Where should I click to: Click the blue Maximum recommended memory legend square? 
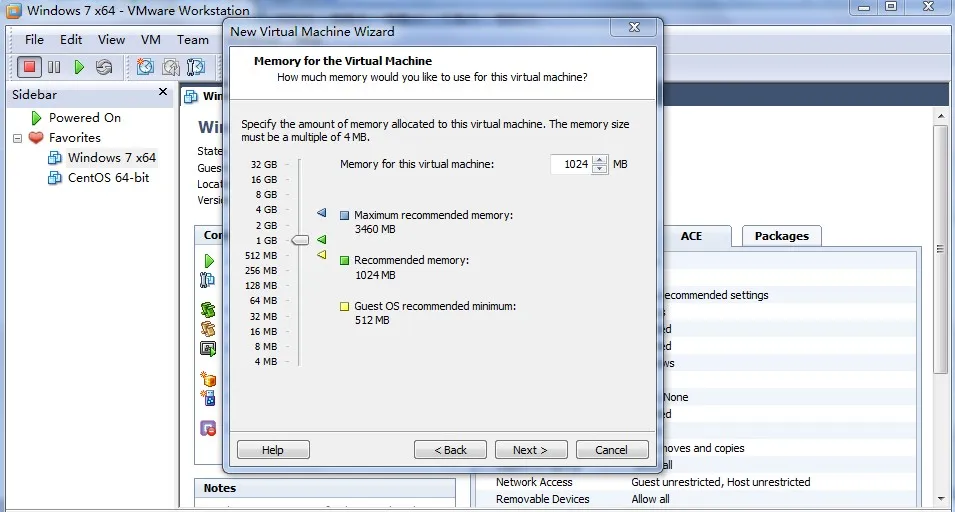pyautogui.click(x=344, y=216)
